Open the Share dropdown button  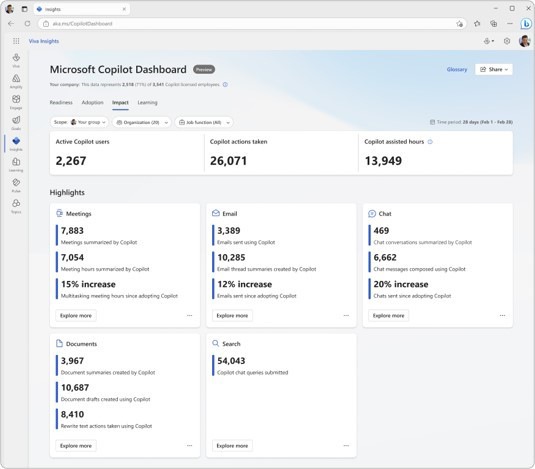click(493, 69)
